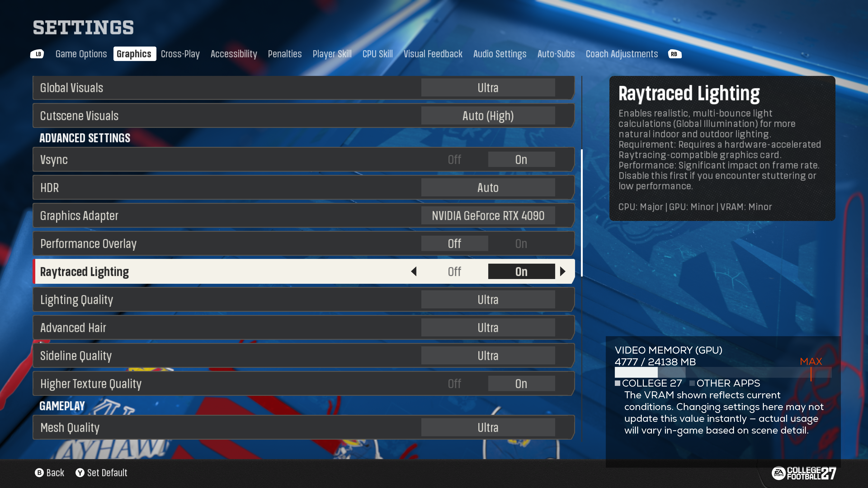Go to the Penalties tab
The height and width of the screenshot is (488, 868).
(x=285, y=54)
